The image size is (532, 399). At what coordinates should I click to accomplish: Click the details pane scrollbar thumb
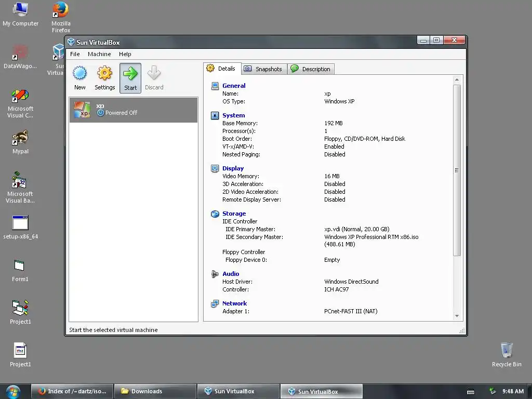[x=457, y=170]
